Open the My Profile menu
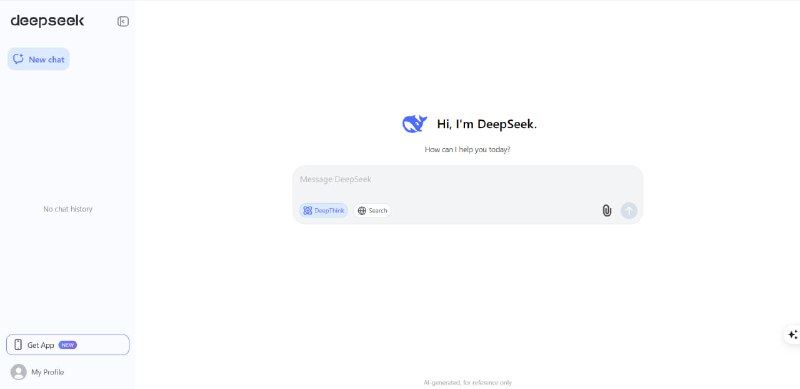The height and width of the screenshot is (389, 800). point(38,372)
